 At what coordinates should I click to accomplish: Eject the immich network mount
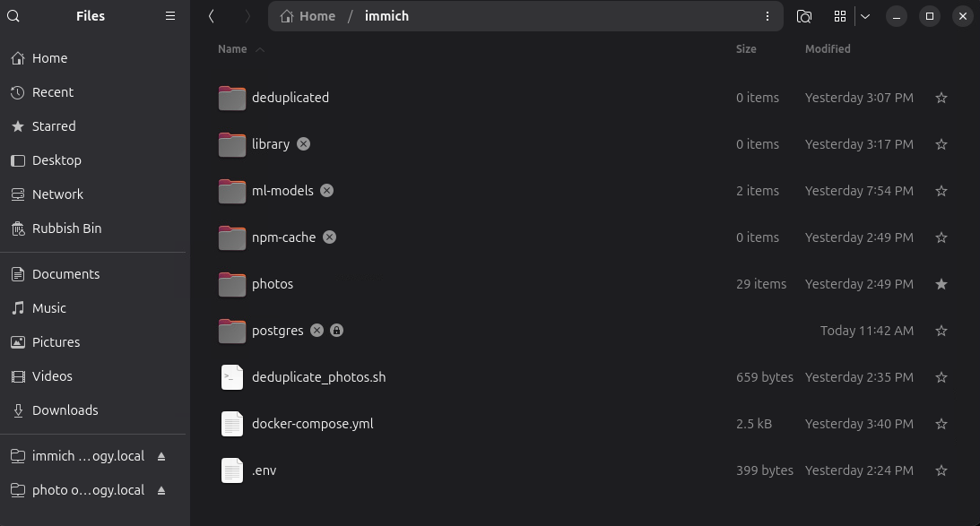[x=161, y=456]
